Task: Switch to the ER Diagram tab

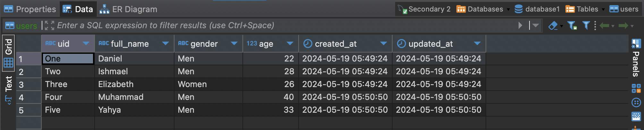Action: coord(129,9)
